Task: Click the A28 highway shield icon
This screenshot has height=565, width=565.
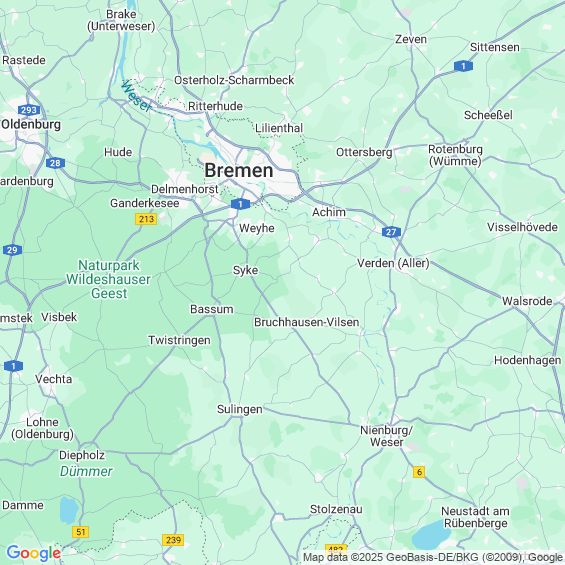Action: click(55, 163)
